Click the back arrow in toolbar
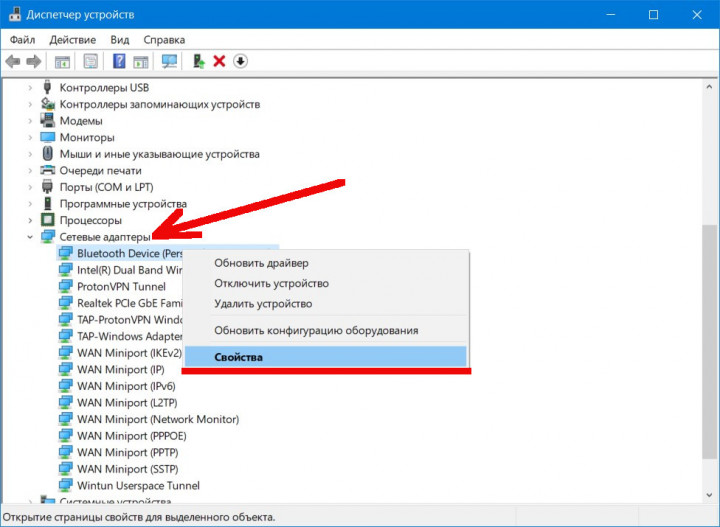This screenshot has width=720, height=527. (x=13, y=61)
